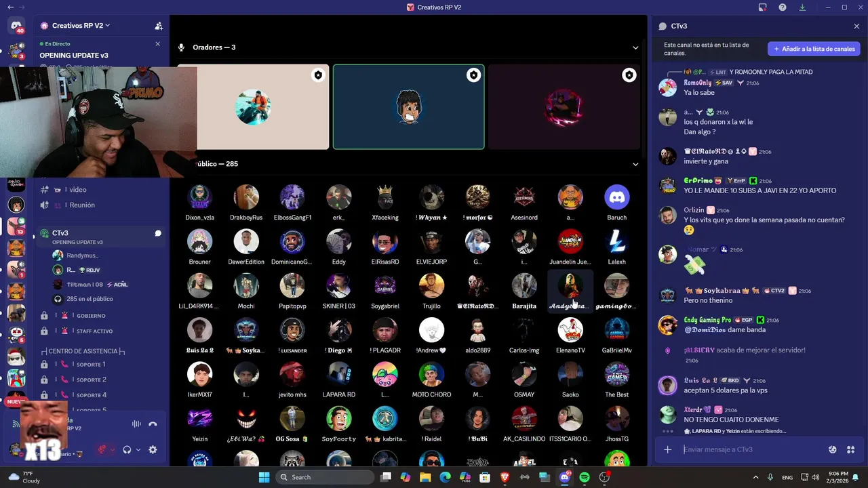Click Lalexh avatar in the audience
The height and width of the screenshot is (488, 868).
[x=616, y=241]
